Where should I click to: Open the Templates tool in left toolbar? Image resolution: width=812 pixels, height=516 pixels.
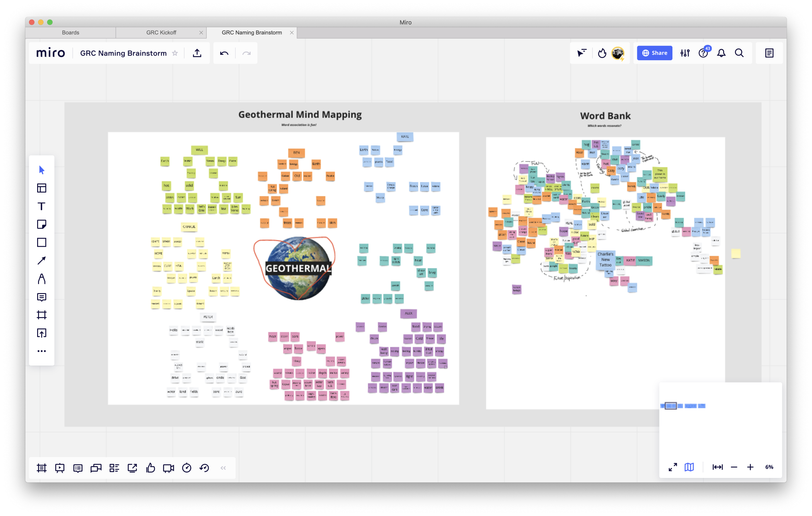[x=42, y=188]
